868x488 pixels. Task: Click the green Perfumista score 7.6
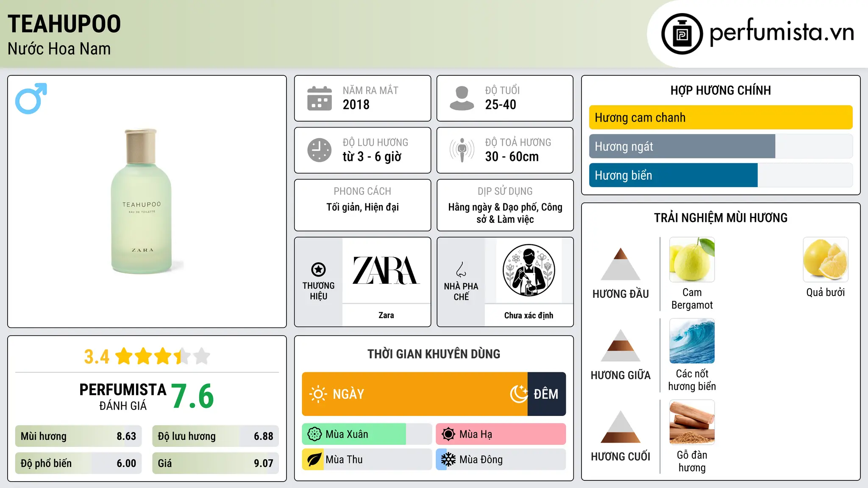click(193, 396)
